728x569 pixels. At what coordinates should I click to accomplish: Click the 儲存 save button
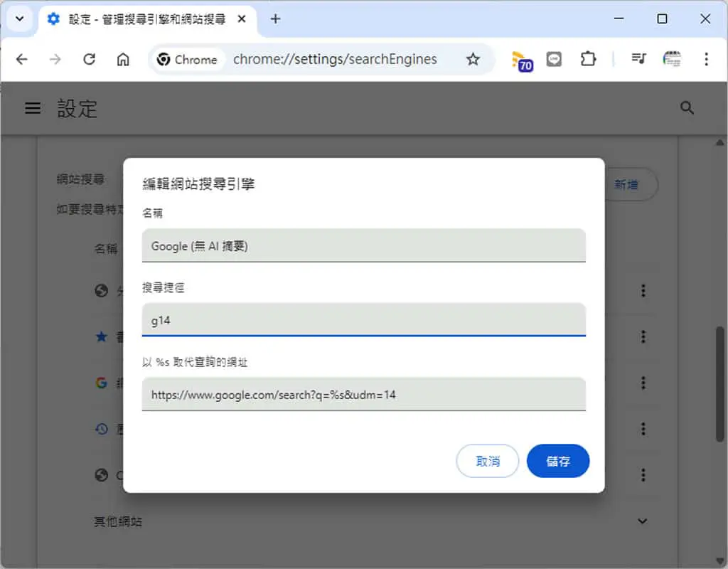pyautogui.click(x=557, y=461)
